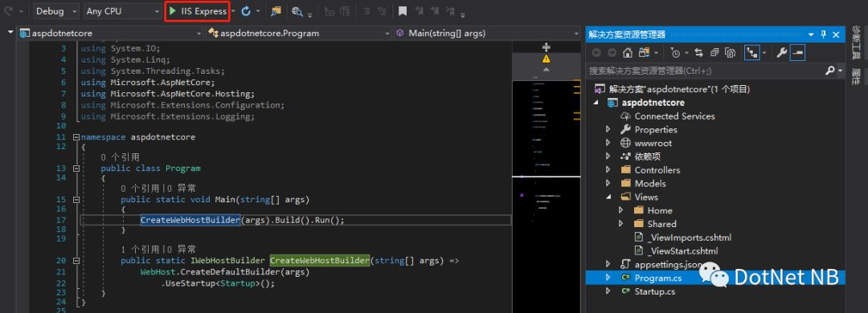Expand the Models folder

click(608, 183)
